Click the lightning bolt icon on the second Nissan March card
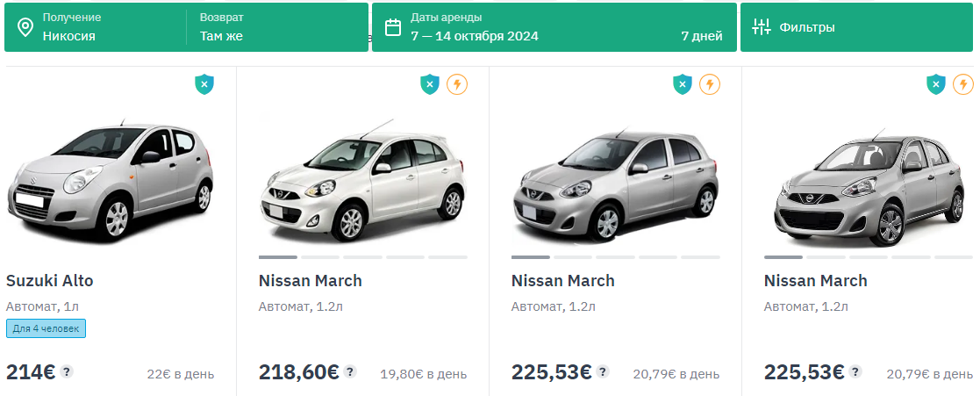Screen dimensions: 980x396 710,84
